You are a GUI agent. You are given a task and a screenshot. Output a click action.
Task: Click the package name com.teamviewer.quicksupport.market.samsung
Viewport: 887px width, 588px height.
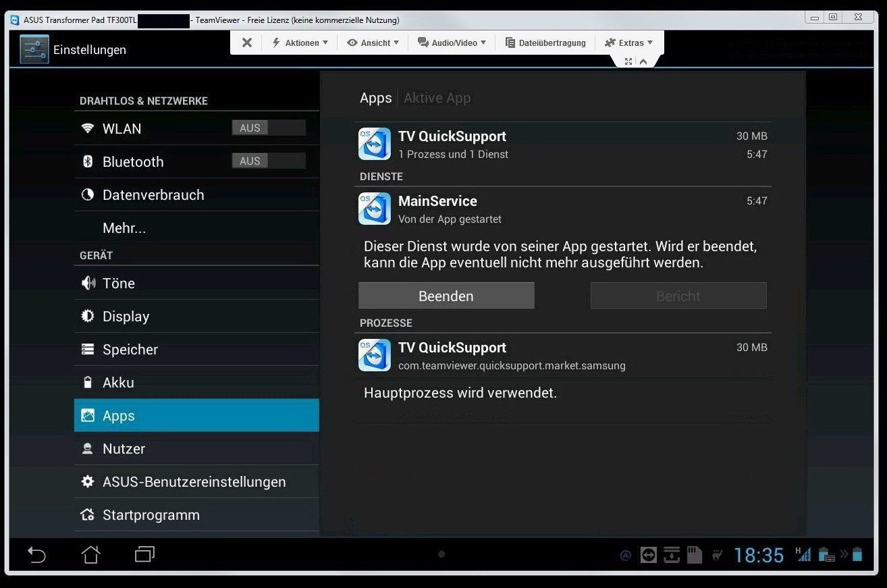point(512,366)
